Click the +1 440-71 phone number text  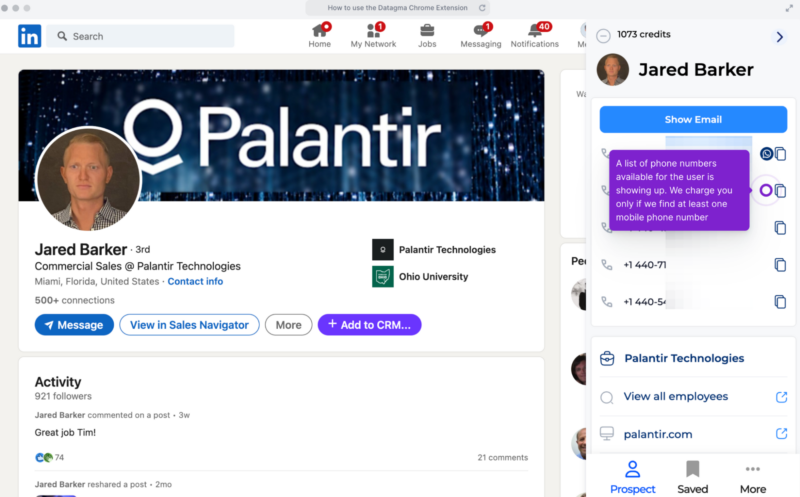point(644,265)
